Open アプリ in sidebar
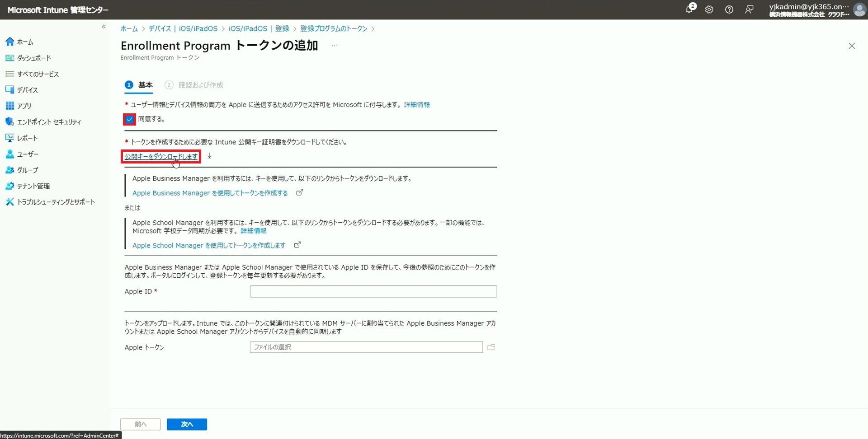 (19, 106)
